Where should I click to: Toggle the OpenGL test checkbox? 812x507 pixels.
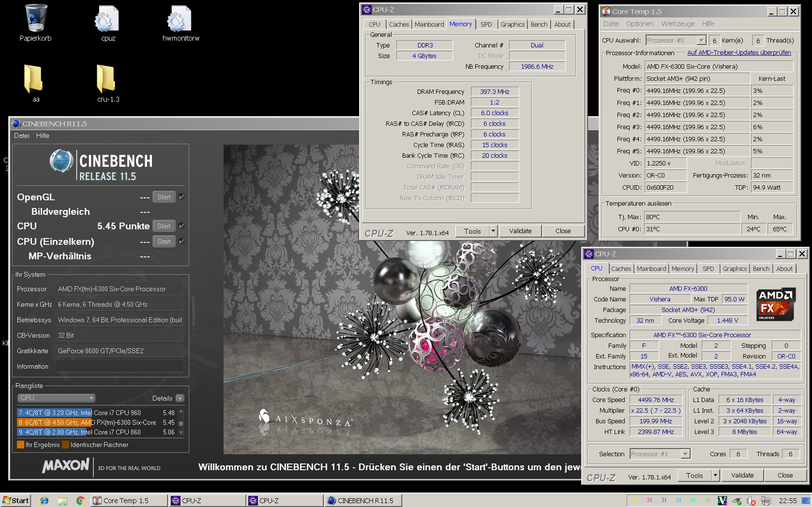click(181, 197)
